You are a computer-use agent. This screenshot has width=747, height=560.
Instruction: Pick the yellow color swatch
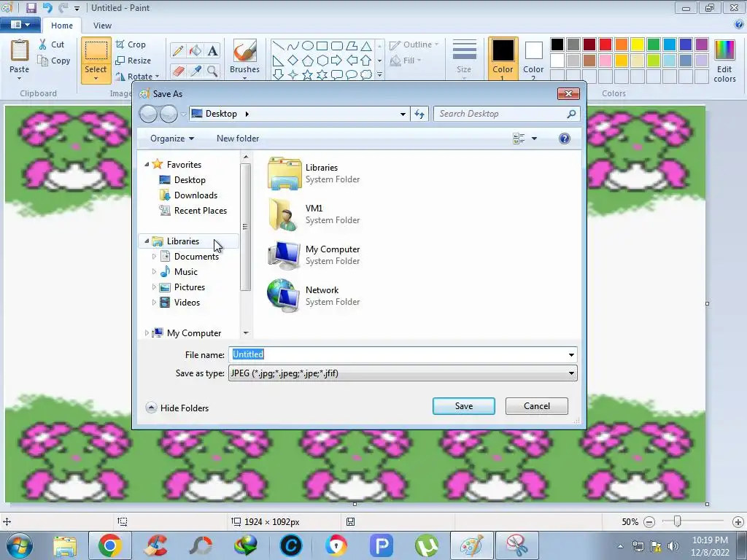(x=638, y=44)
